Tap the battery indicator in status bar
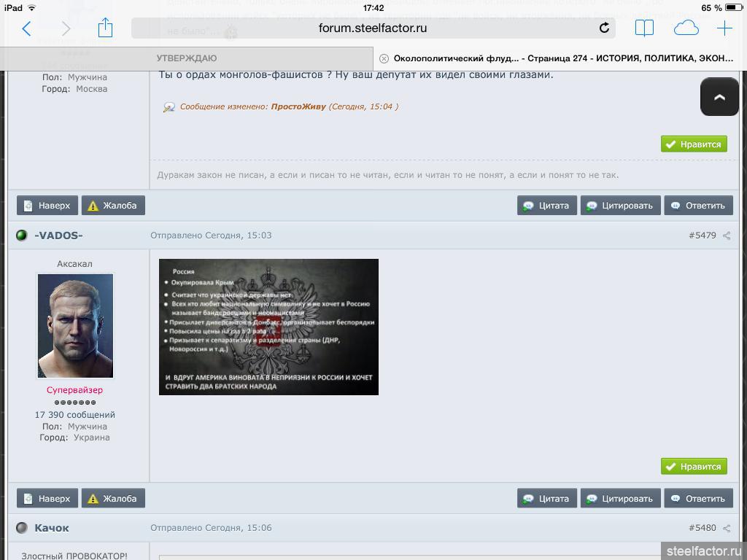 [733, 7]
